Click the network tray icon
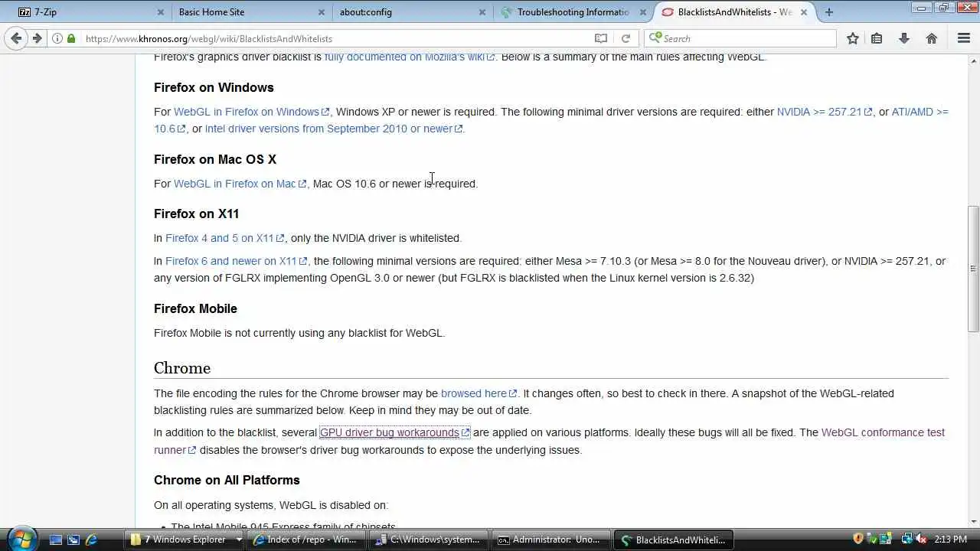 tap(906, 539)
